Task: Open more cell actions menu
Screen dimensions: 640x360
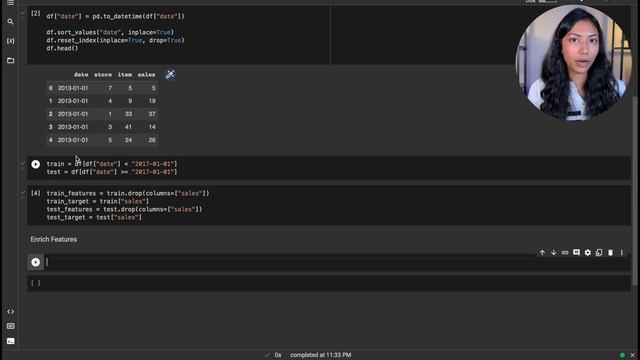Action: pyautogui.click(x=622, y=253)
